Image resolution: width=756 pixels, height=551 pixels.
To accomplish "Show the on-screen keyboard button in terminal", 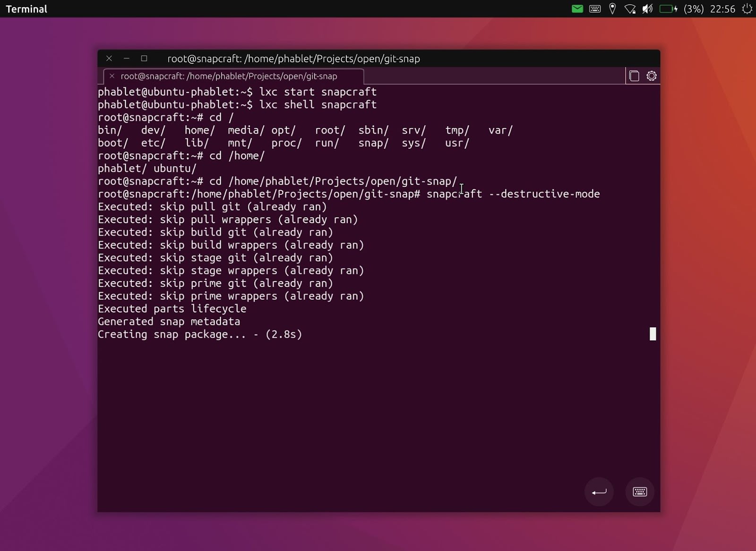I will (x=640, y=492).
